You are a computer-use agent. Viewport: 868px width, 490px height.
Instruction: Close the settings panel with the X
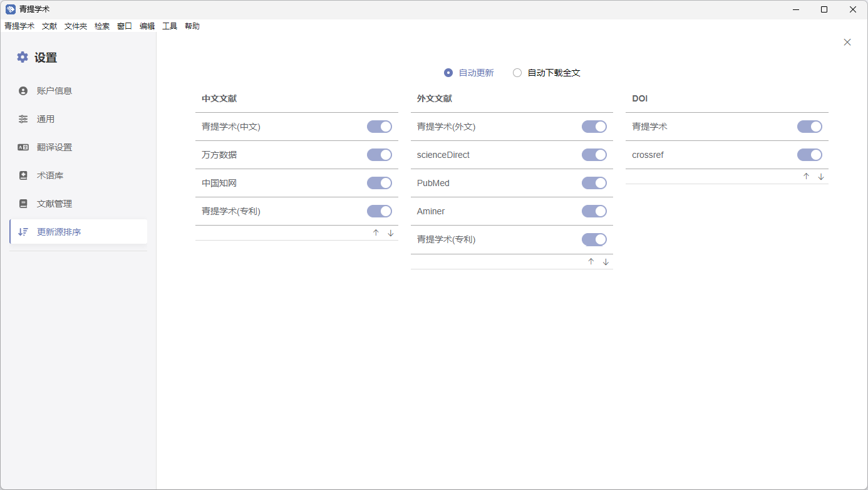[x=847, y=42]
